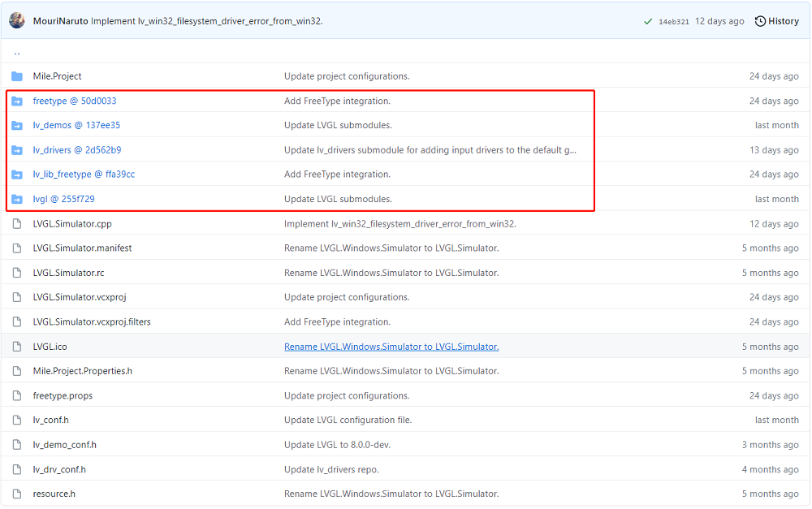Open the lv_demos @ 137ee35 submodule
The height and width of the screenshot is (509, 812).
click(76, 125)
